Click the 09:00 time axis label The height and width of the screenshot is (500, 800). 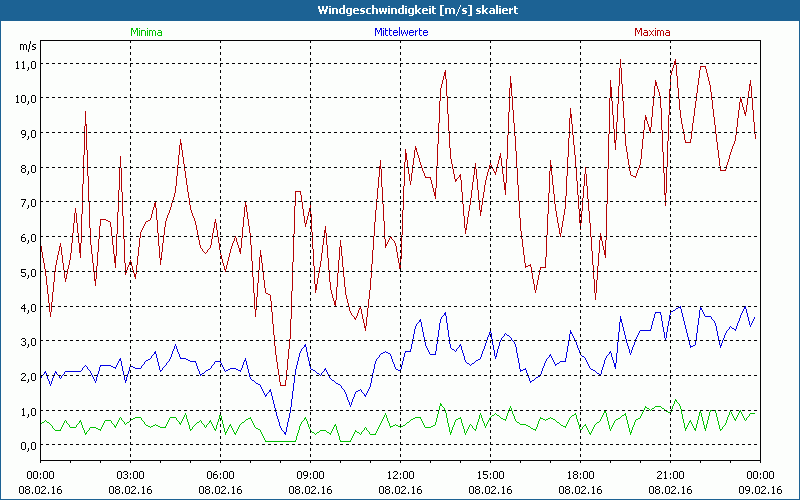[311, 475]
